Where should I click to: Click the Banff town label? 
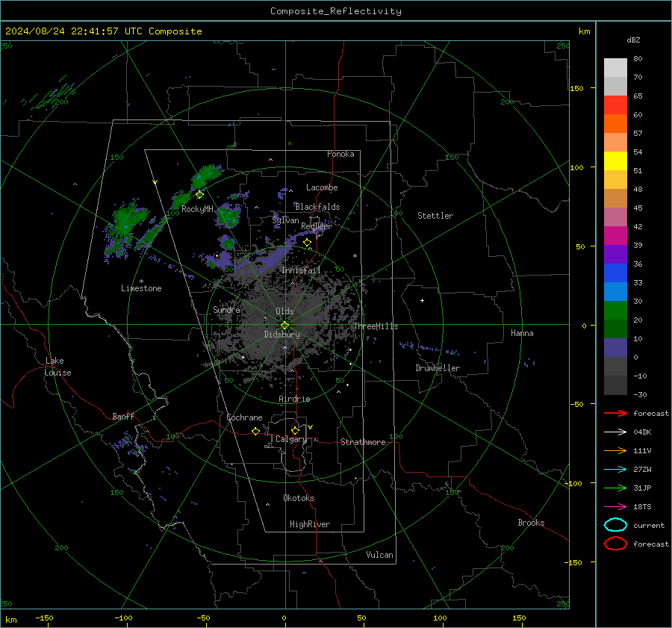(123, 417)
